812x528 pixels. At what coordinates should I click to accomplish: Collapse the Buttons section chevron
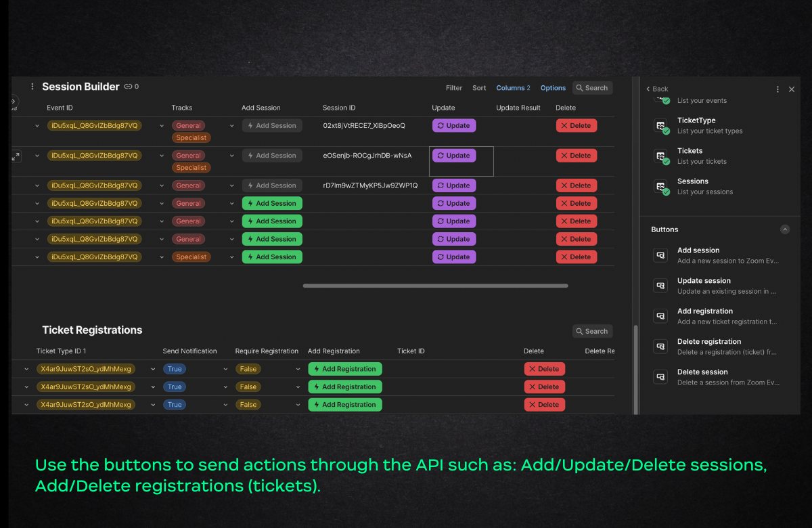[x=785, y=229]
